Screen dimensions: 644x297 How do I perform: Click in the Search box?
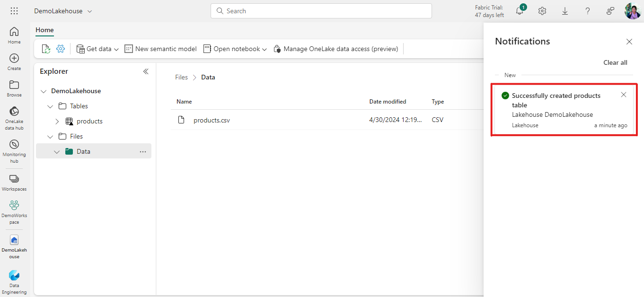click(x=321, y=11)
